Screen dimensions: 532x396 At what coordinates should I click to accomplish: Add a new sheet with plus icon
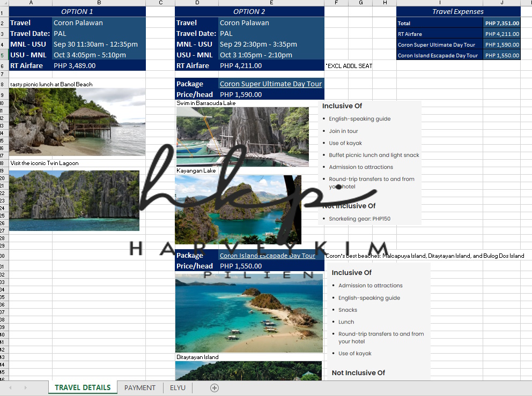coord(215,388)
